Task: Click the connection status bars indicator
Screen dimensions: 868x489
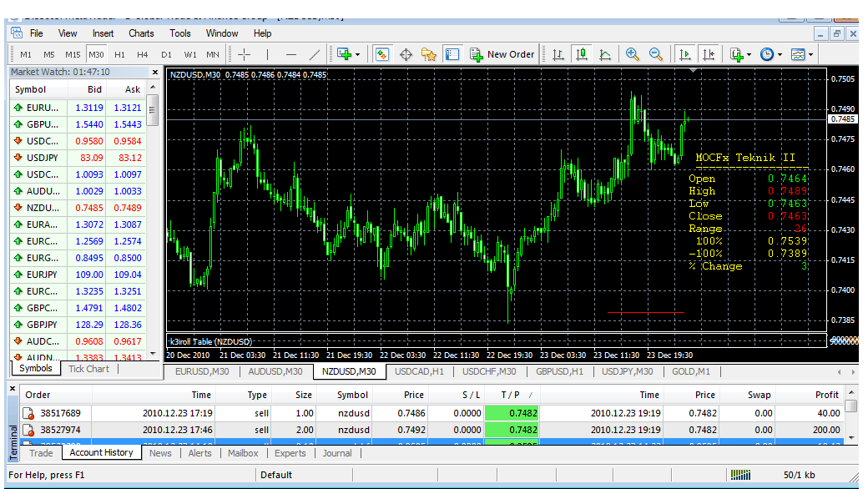Action: pos(740,475)
